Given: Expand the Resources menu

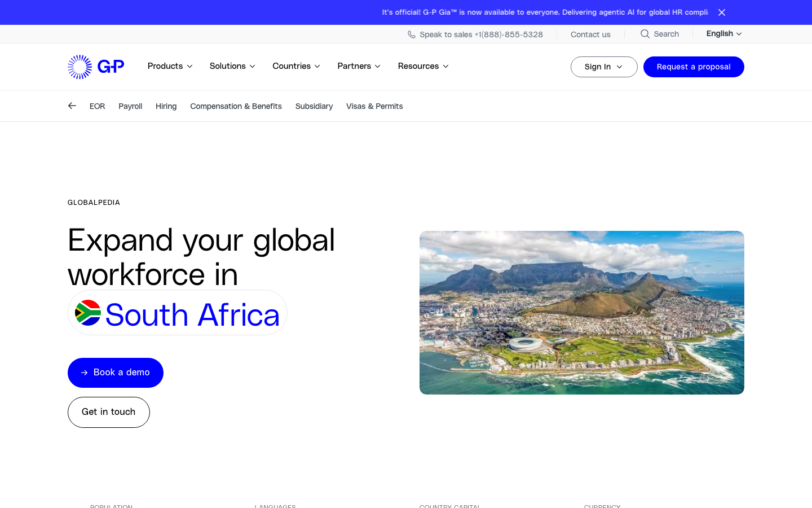Looking at the screenshot, I should (x=423, y=66).
